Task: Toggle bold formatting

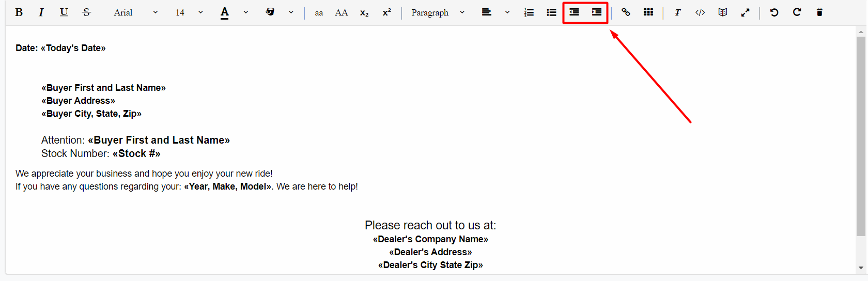Action: pos(19,12)
